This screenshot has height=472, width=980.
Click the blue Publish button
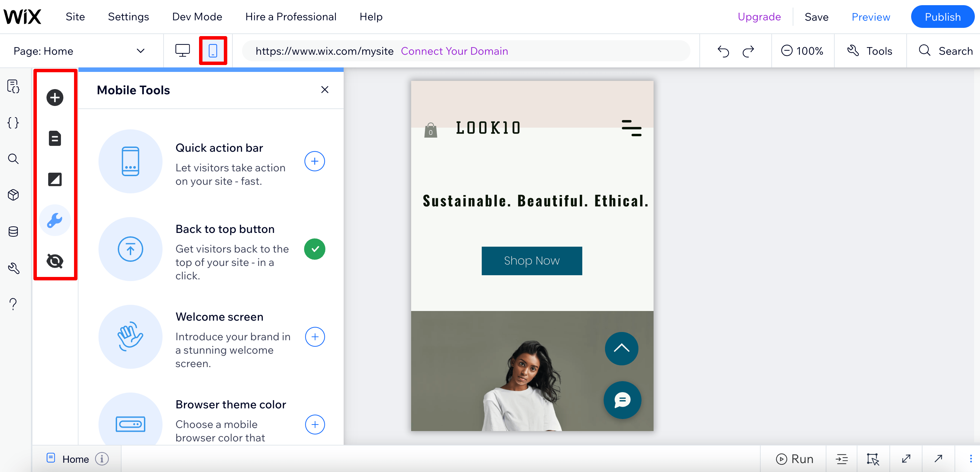(943, 17)
